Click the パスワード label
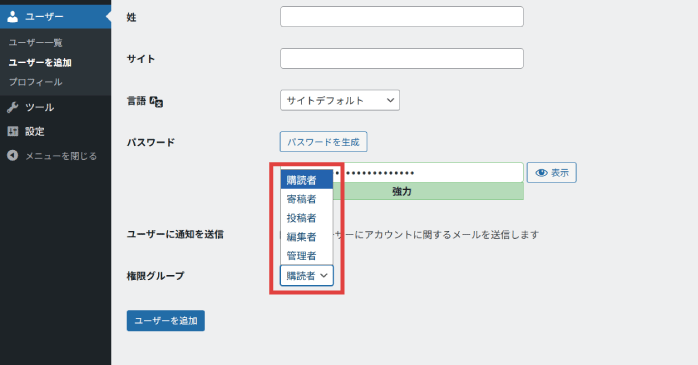The height and width of the screenshot is (365, 698). [x=151, y=143]
